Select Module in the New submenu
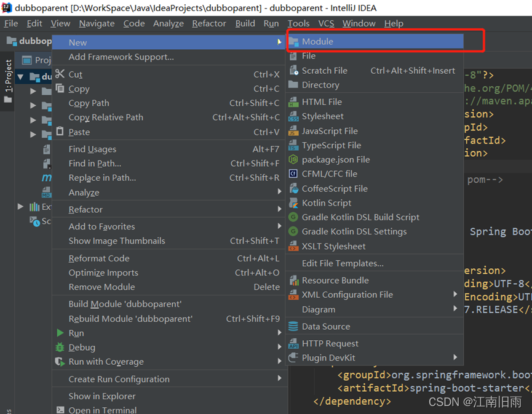The height and width of the screenshot is (414, 532). (x=375, y=41)
